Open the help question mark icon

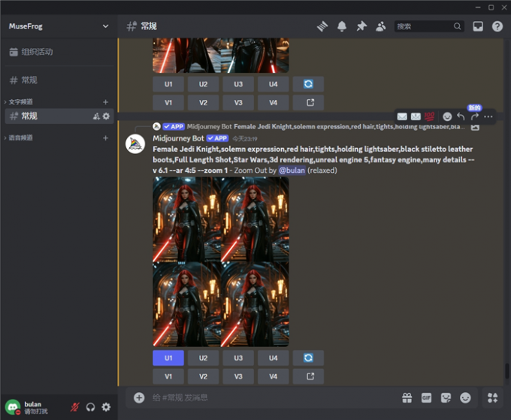[497, 26]
